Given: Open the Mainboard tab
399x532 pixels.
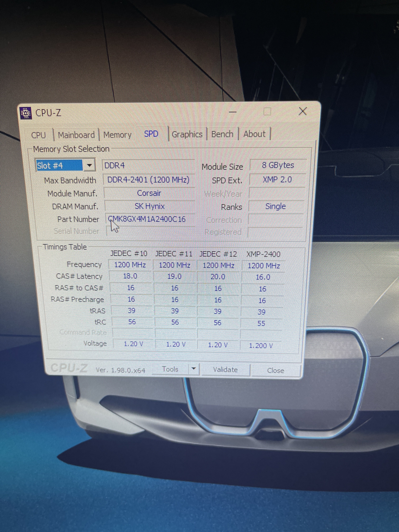Looking at the screenshot, I should pyautogui.click(x=76, y=135).
